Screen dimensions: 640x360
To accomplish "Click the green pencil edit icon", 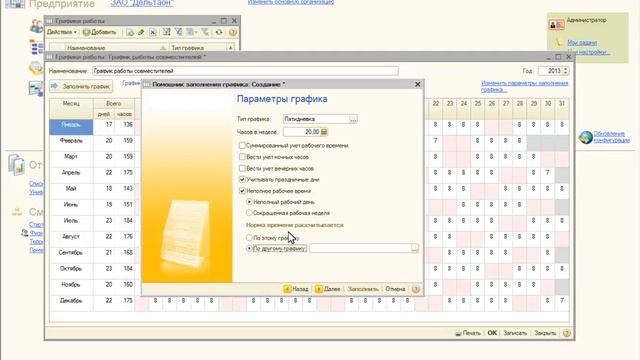I will [x=141, y=32].
